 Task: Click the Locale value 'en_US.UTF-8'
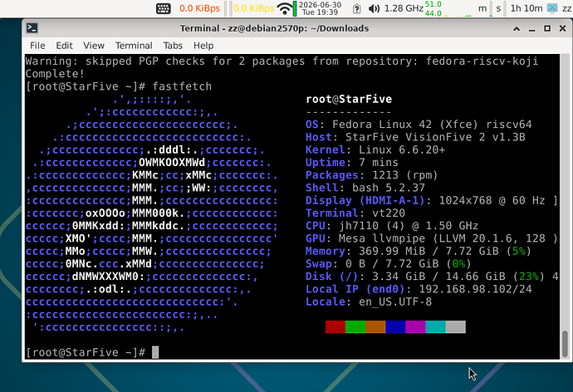tap(395, 302)
